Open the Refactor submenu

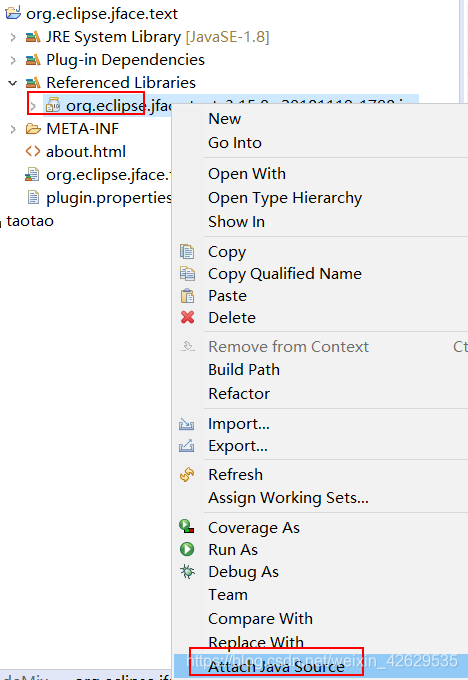239,393
